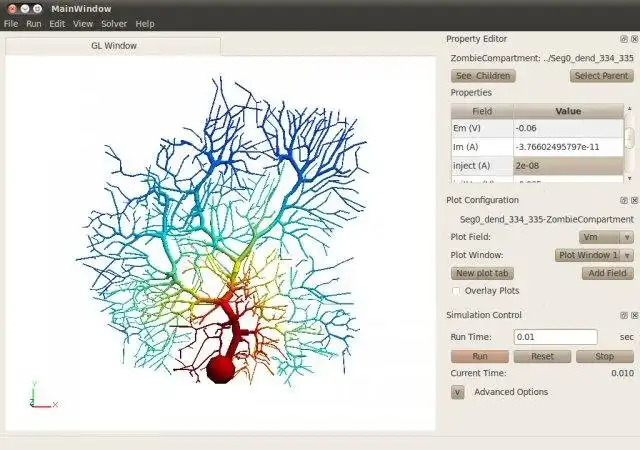Viewport: 640px width, 450px height.
Task: Float the Plot Configuration dock panel
Action: click(624, 200)
